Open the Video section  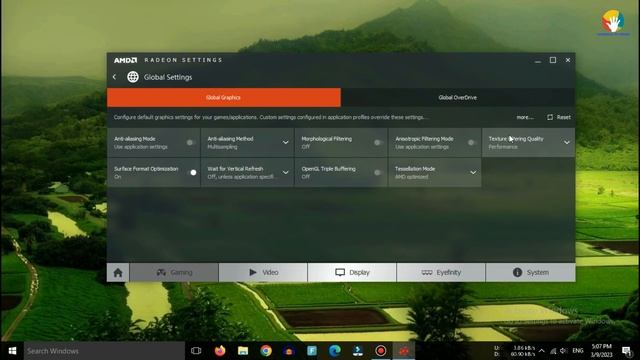tap(263, 273)
